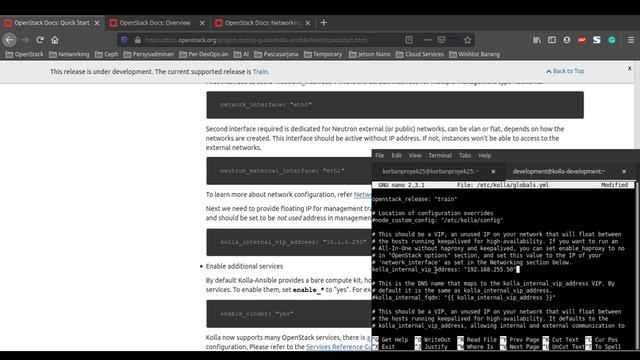
Task: Open the Services Reference Guide link
Action: pyautogui.click(x=339, y=347)
